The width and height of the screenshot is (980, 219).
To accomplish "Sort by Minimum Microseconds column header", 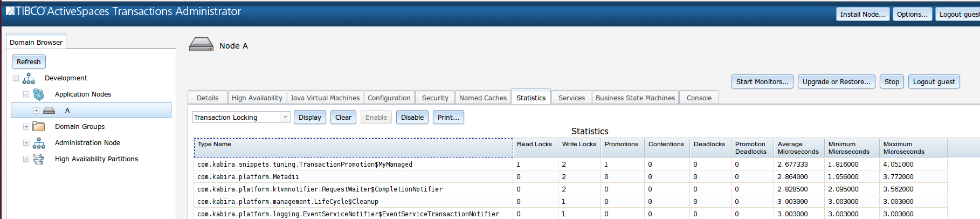I will coord(851,148).
